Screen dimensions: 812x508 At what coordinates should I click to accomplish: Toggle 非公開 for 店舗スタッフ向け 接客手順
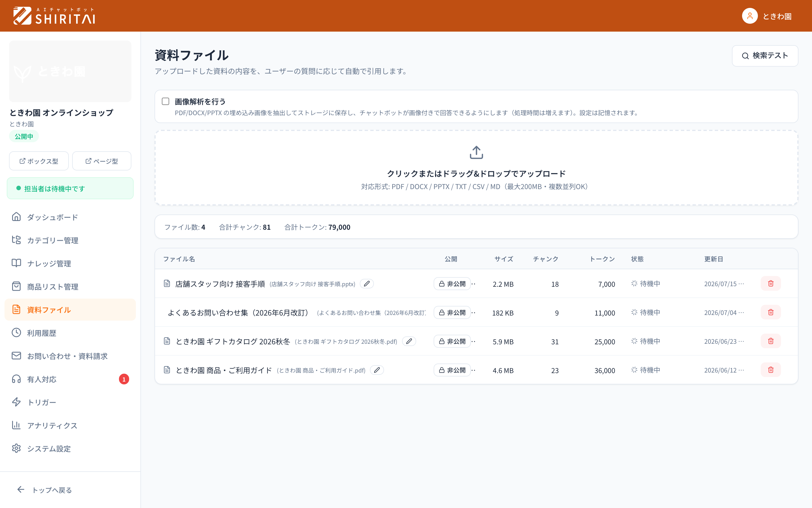click(452, 284)
